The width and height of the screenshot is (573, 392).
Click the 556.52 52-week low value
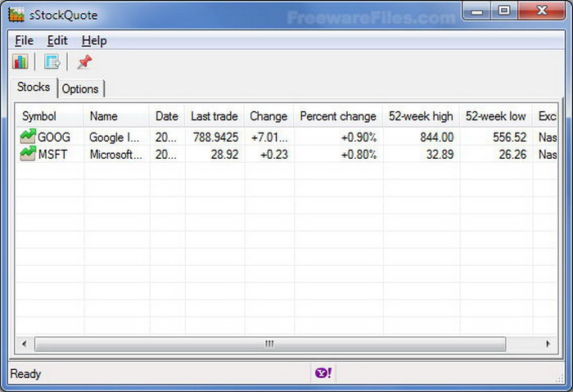coord(509,137)
